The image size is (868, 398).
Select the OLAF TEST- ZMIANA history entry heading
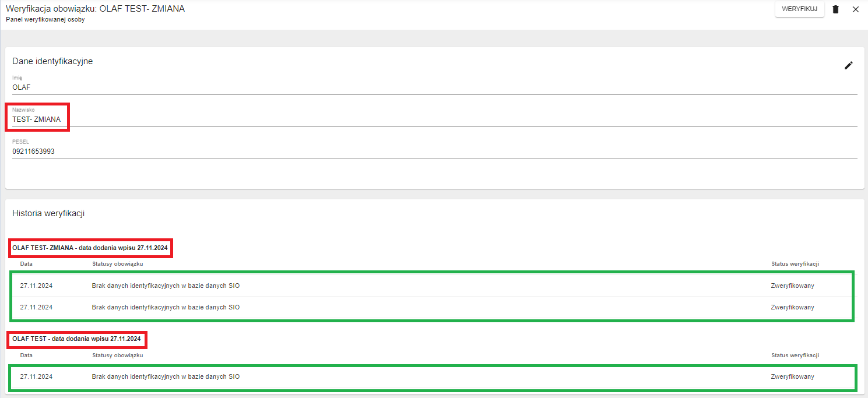(90, 248)
